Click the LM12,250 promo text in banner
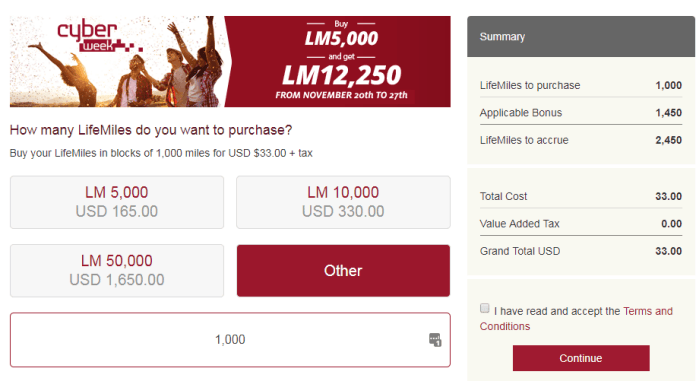The width and height of the screenshot is (696, 381). point(342,75)
